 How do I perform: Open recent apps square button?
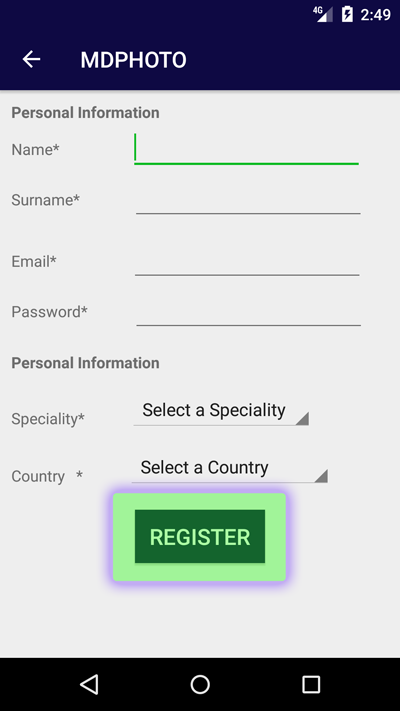point(311,684)
